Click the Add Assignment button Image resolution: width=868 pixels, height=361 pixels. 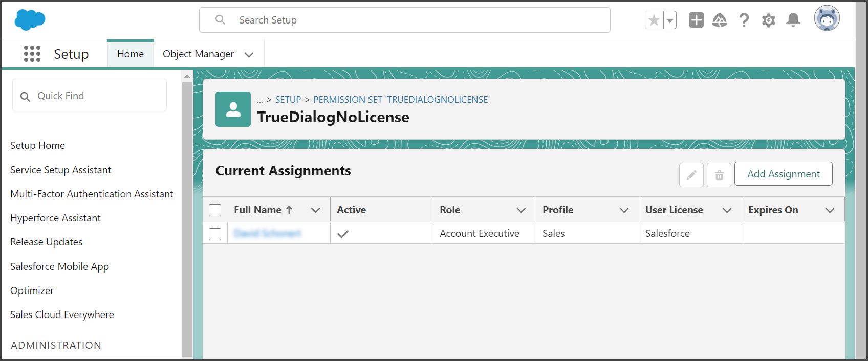pos(784,174)
